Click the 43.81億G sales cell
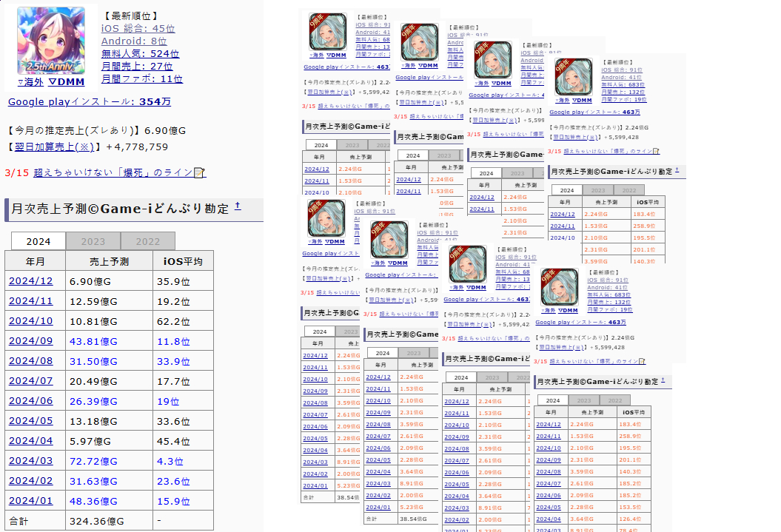This screenshot has height=532, width=781. tap(109, 341)
